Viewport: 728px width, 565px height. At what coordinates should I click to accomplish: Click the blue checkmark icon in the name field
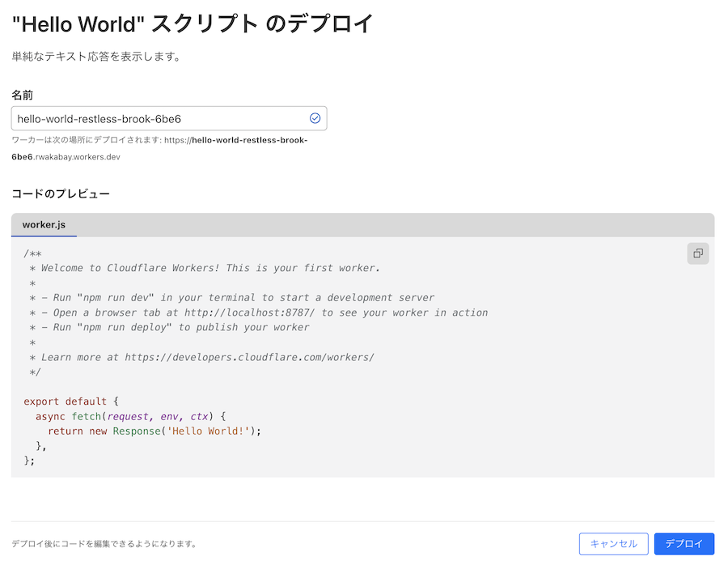coord(315,118)
